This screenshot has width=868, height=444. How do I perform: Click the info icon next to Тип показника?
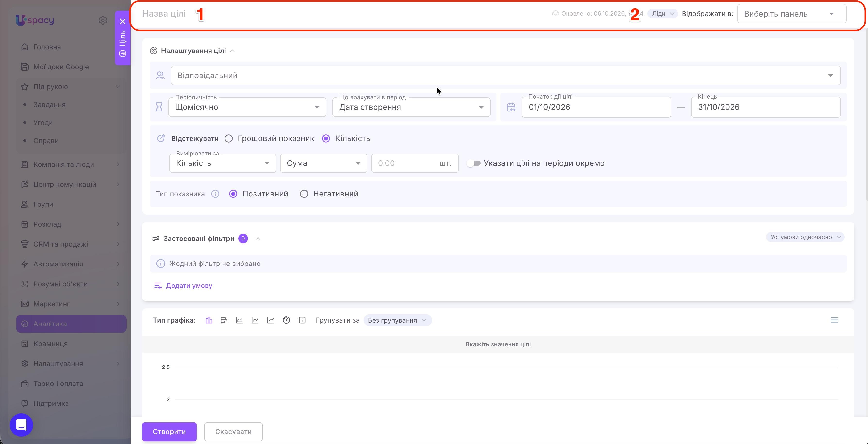pos(215,194)
